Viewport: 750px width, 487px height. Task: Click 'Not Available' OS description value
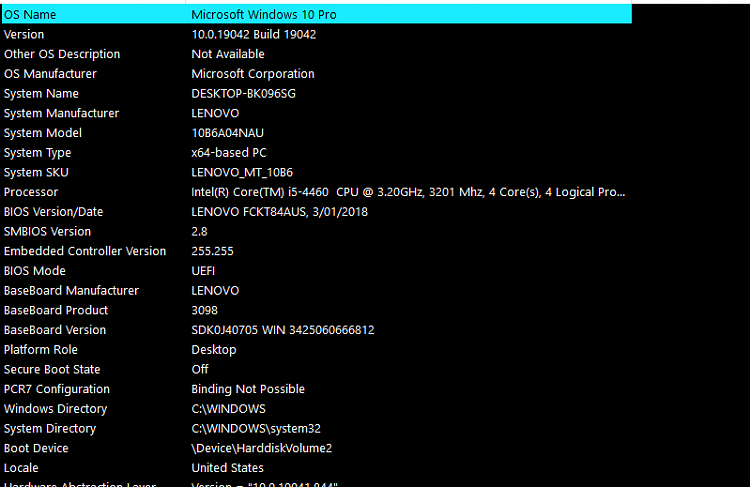click(x=228, y=54)
